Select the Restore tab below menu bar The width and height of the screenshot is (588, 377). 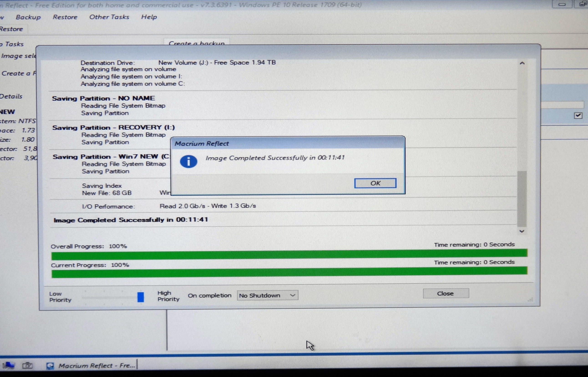point(12,29)
